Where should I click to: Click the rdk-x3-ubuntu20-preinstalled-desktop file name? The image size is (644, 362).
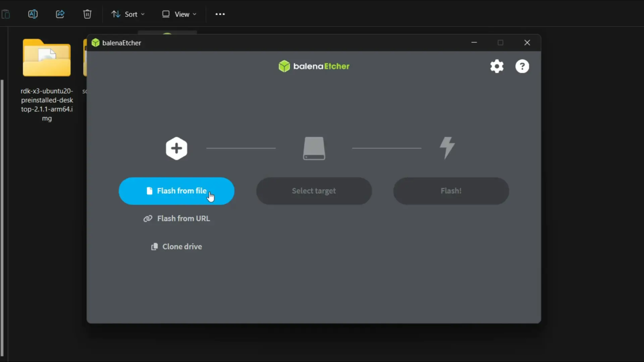(x=47, y=105)
